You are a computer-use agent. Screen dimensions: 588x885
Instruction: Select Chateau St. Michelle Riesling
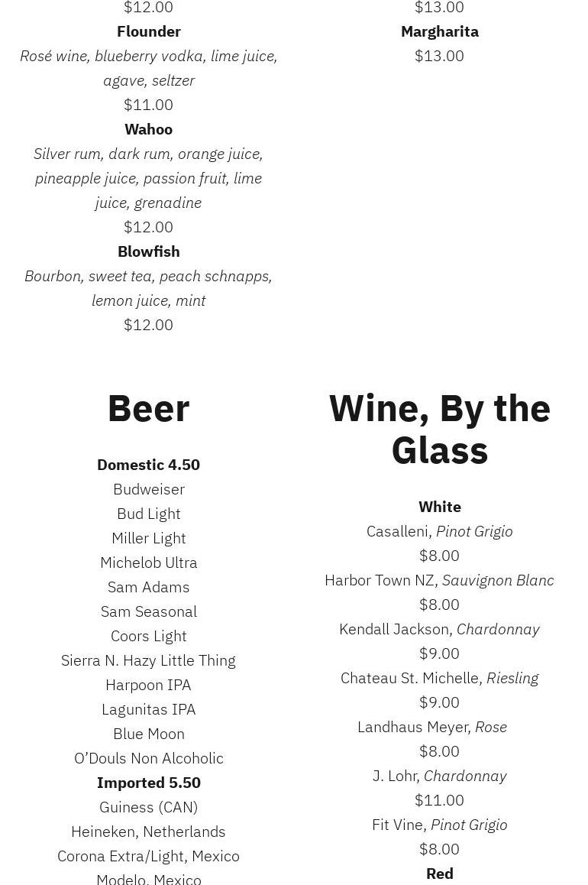click(440, 678)
